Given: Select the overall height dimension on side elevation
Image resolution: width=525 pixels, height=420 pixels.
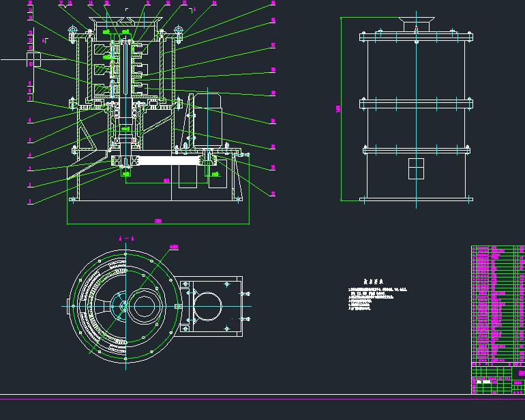Looking at the screenshot, I should click(340, 109).
